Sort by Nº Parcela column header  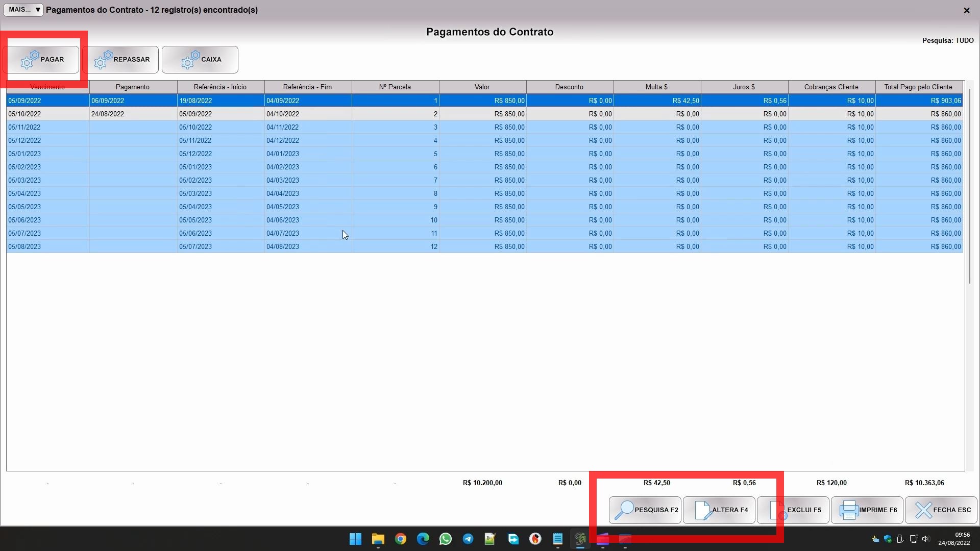(x=395, y=87)
